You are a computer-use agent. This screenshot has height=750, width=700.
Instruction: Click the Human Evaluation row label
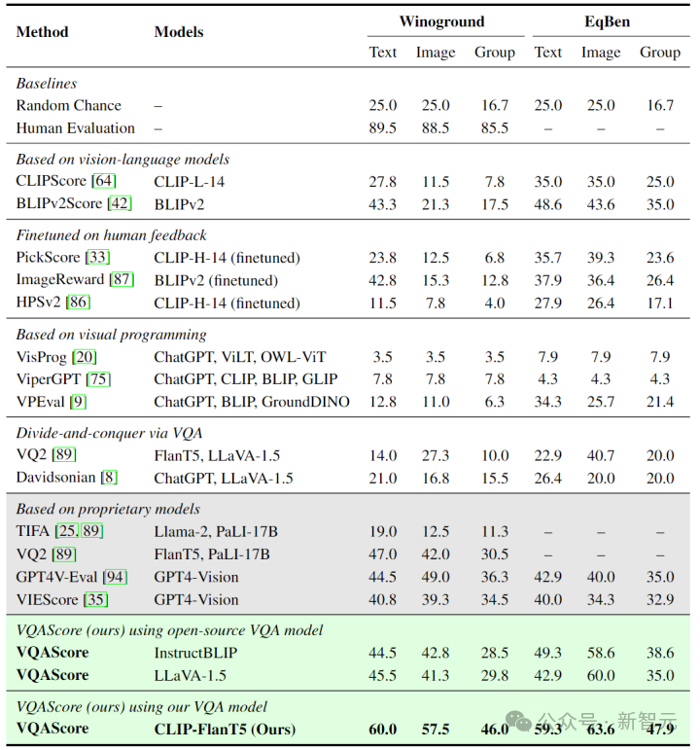76,128
